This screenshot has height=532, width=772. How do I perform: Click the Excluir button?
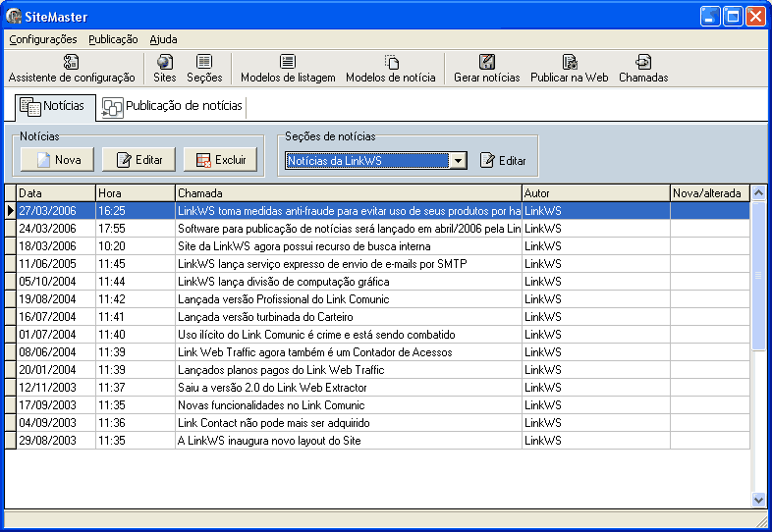[220, 160]
